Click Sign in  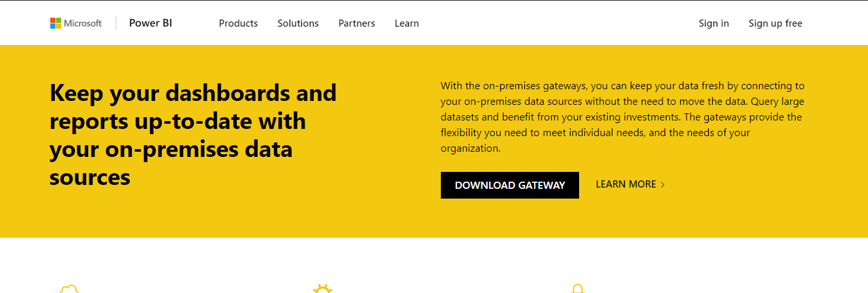point(713,23)
